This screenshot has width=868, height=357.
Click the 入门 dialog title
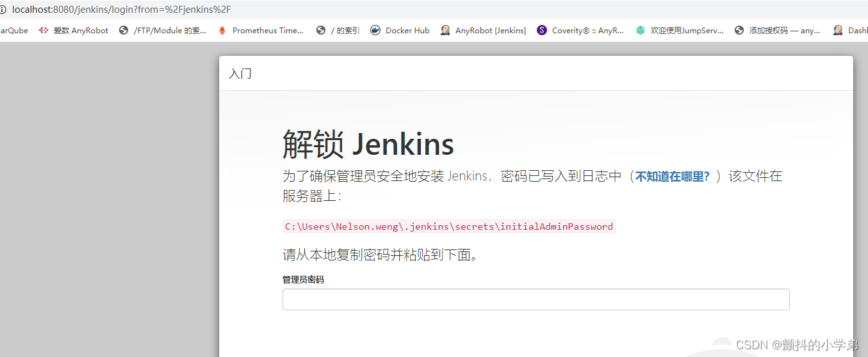tap(240, 74)
